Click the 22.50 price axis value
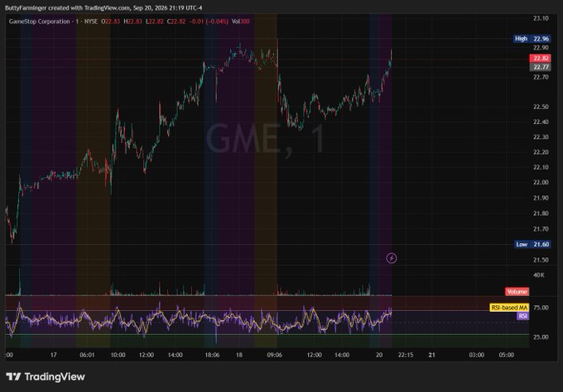 click(541, 107)
